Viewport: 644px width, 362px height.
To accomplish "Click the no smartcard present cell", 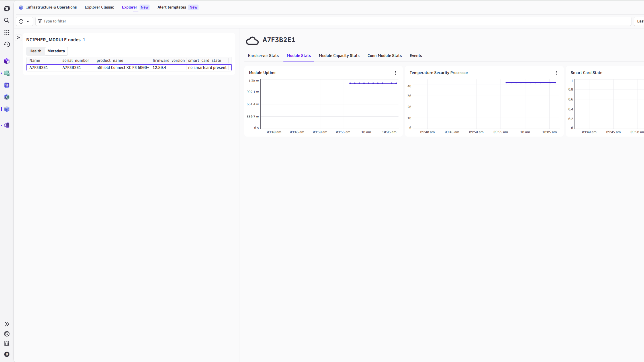I will 207,68.
